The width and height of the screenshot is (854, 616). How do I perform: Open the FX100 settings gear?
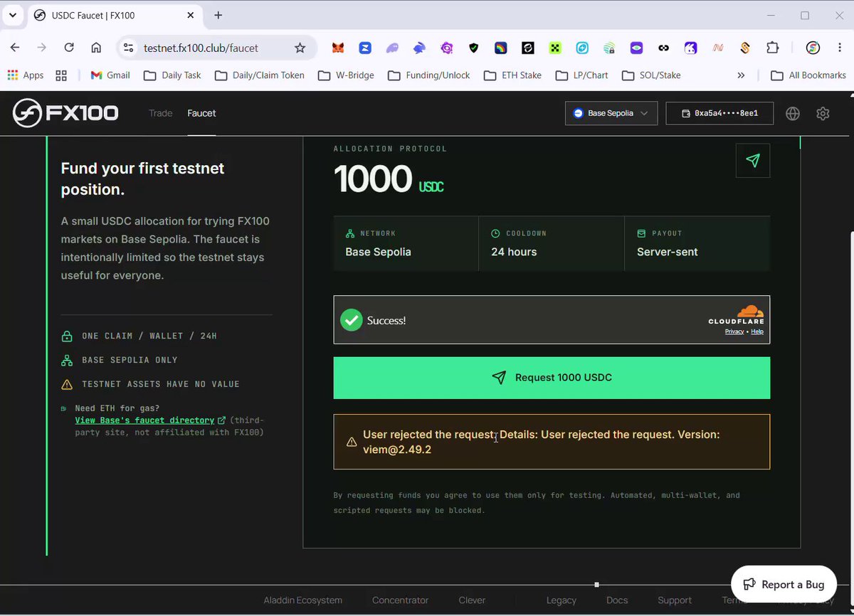click(x=823, y=113)
